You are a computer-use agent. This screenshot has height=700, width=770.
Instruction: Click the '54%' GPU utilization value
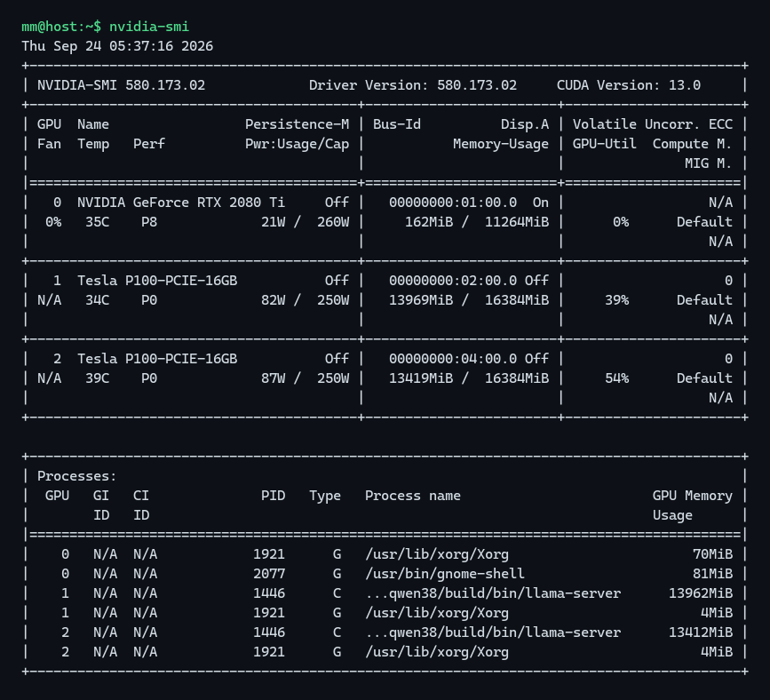click(616, 378)
